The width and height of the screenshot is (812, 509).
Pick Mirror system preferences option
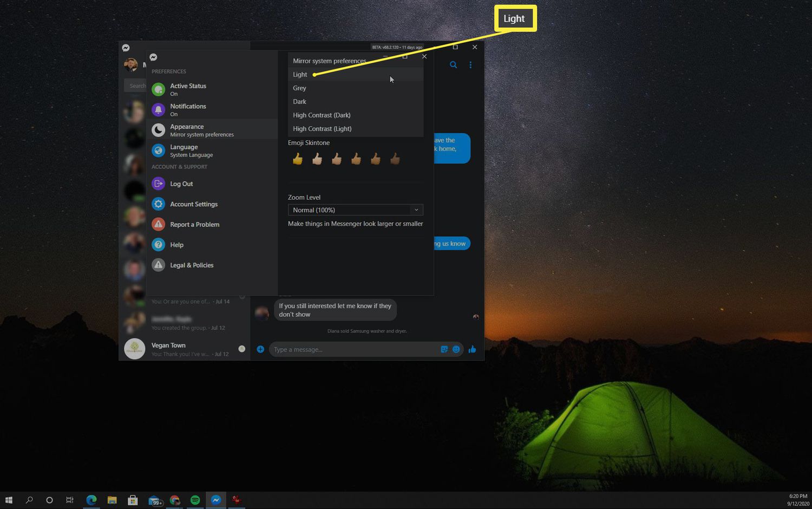[x=356, y=61]
